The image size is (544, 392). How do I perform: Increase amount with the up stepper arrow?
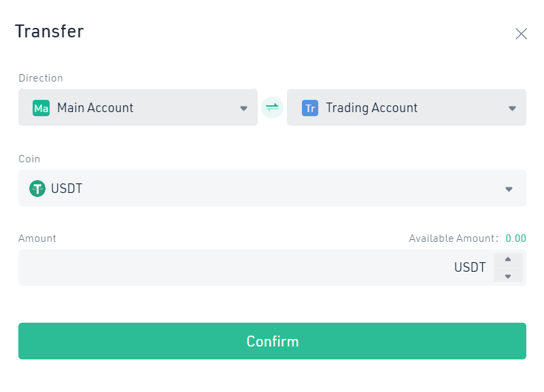[508, 260]
